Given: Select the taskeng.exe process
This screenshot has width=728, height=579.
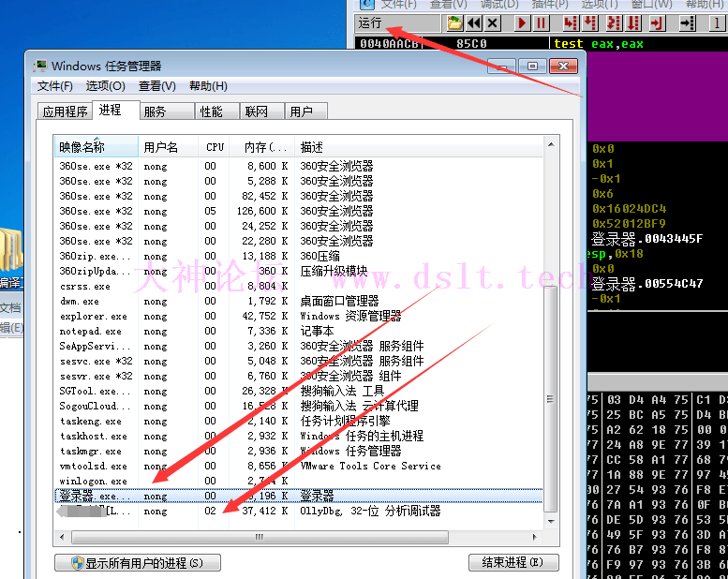Looking at the screenshot, I should [x=298, y=421].
